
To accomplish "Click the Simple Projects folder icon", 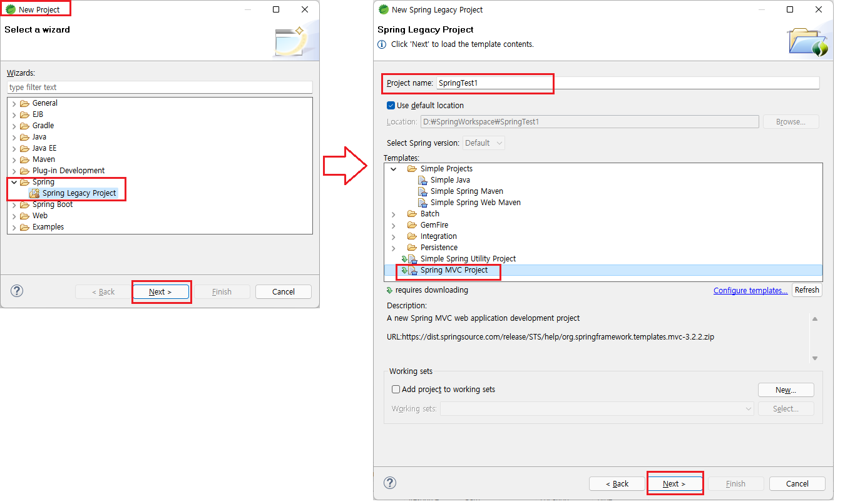I will 412,169.
